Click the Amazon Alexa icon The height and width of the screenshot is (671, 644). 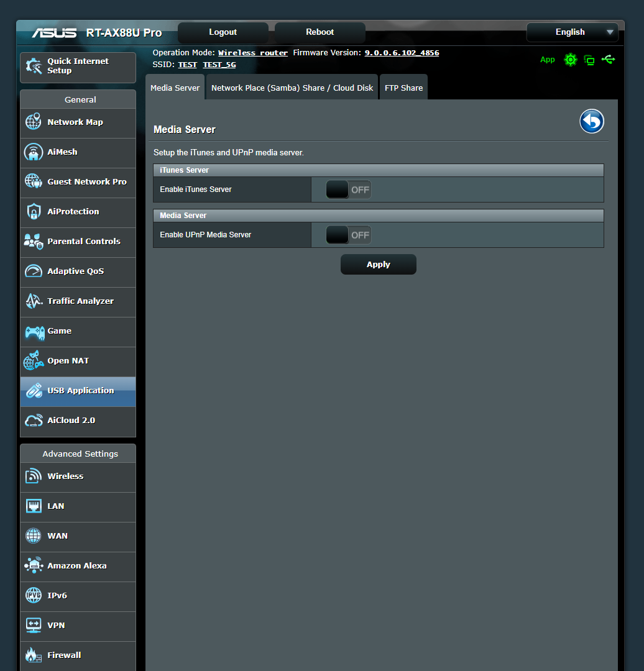[x=34, y=565]
